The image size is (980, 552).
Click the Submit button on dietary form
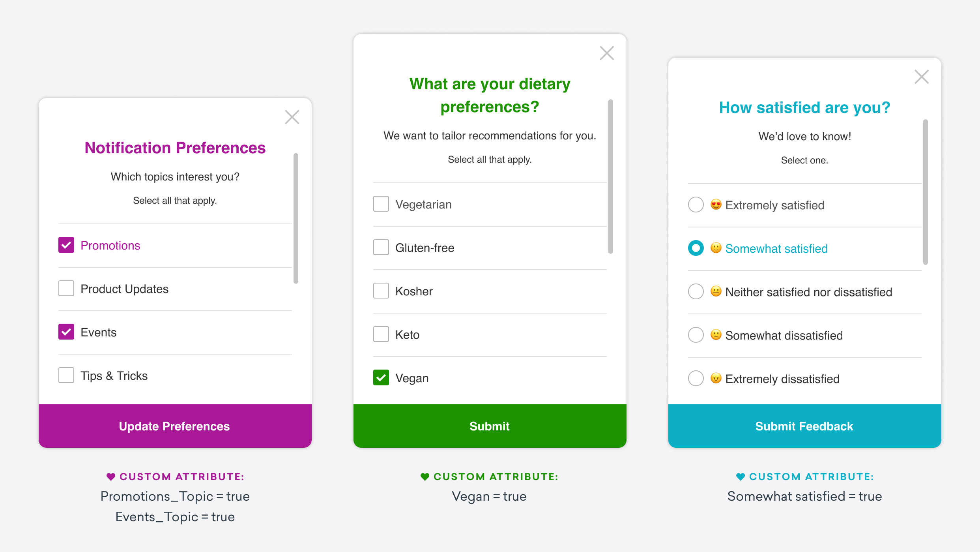489,425
